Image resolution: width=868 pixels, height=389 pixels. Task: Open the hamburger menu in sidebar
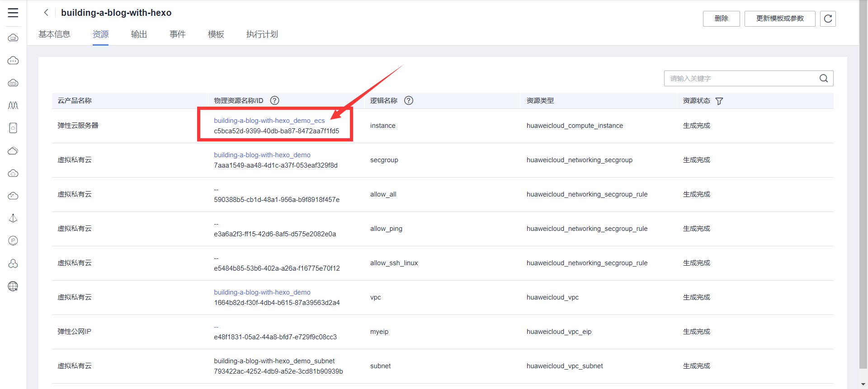13,13
